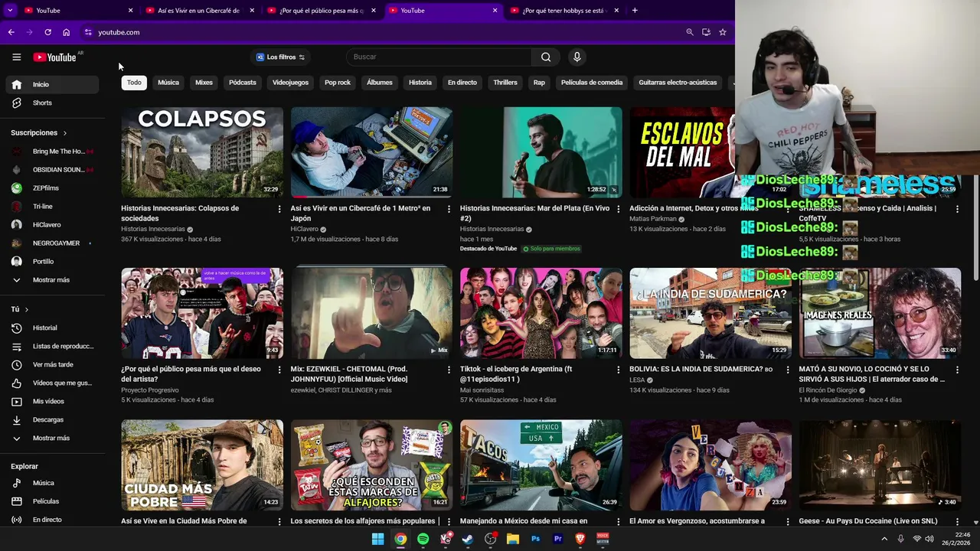
Task: Open options for EZEWKIEL CHETOMAL mix
Action: pyautogui.click(x=449, y=370)
